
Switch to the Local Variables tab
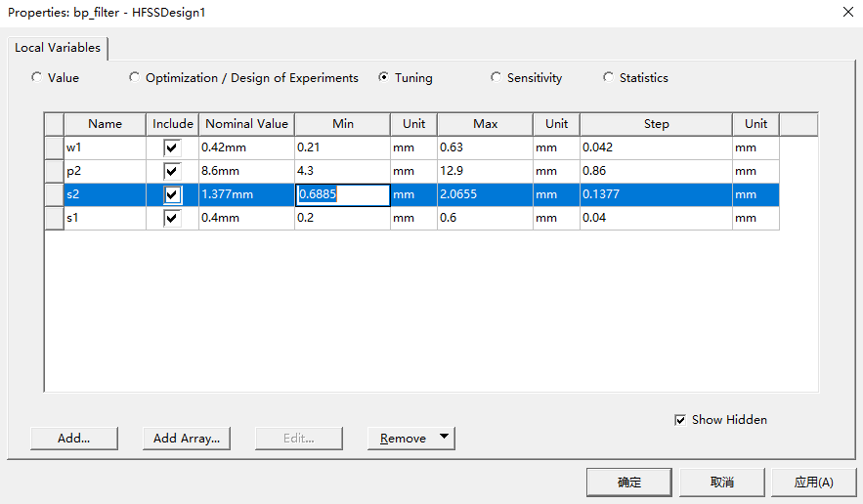[58, 48]
